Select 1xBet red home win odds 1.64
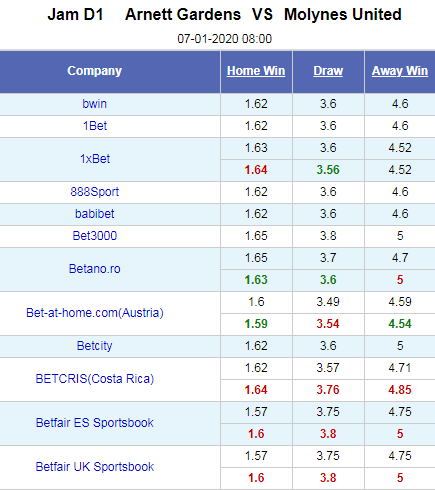435x490 pixels. tap(256, 170)
